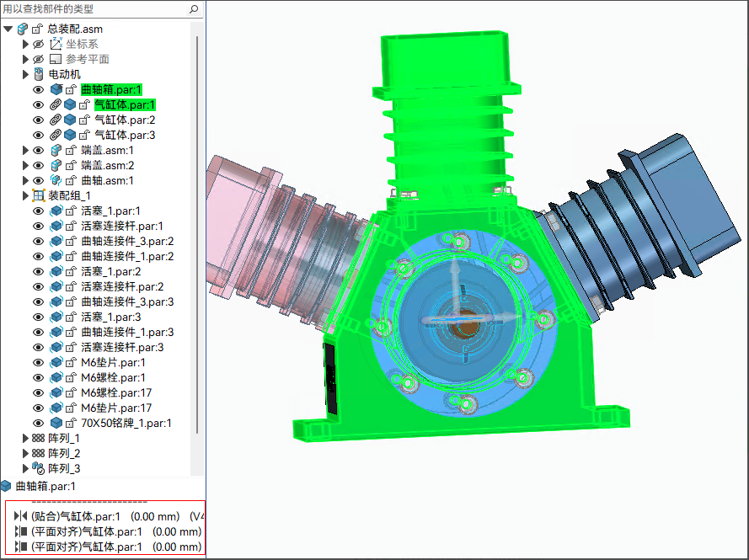Click the part cube icon of 曲轴箱.par:1
The image size is (749, 560).
(56, 90)
